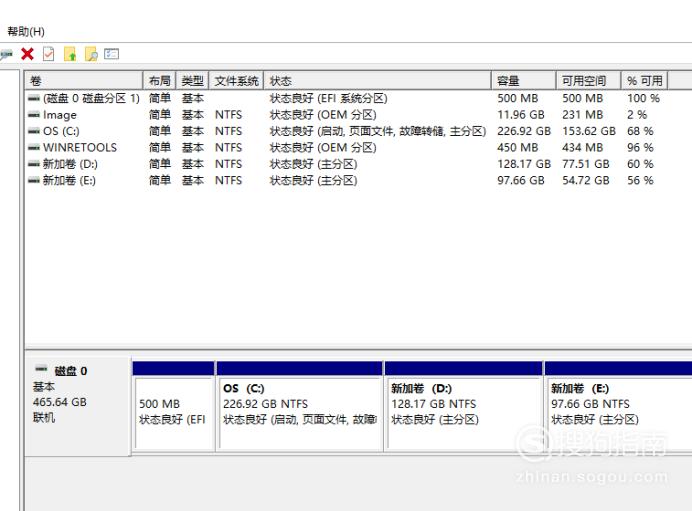The width and height of the screenshot is (692, 511).
Task: Click 97.66 GB in the capacity column
Action: [521, 180]
